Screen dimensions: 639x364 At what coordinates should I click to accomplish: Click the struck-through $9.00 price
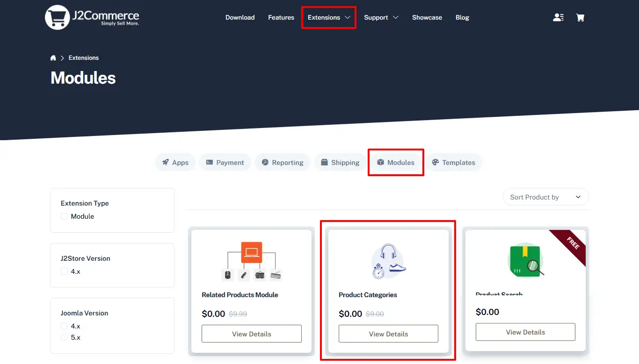click(375, 314)
